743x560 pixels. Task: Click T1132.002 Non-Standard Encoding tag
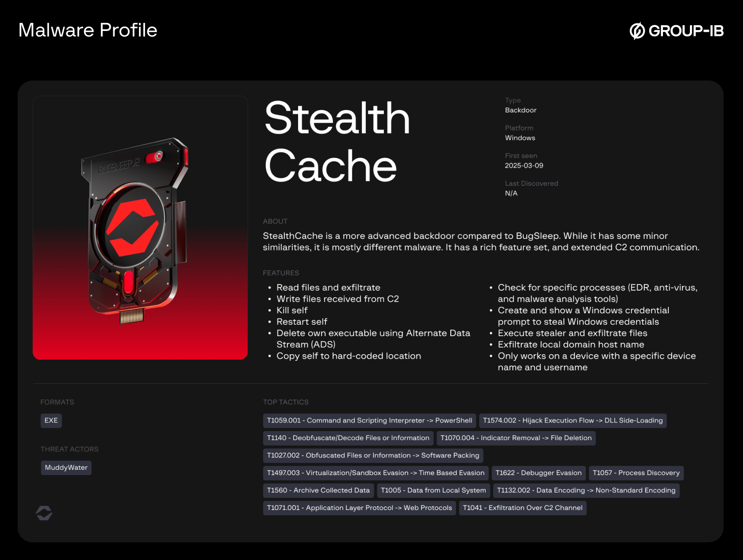click(x=586, y=490)
